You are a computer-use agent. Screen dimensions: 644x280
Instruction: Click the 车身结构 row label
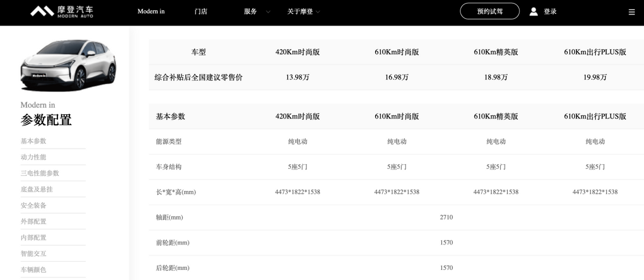point(169,167)
